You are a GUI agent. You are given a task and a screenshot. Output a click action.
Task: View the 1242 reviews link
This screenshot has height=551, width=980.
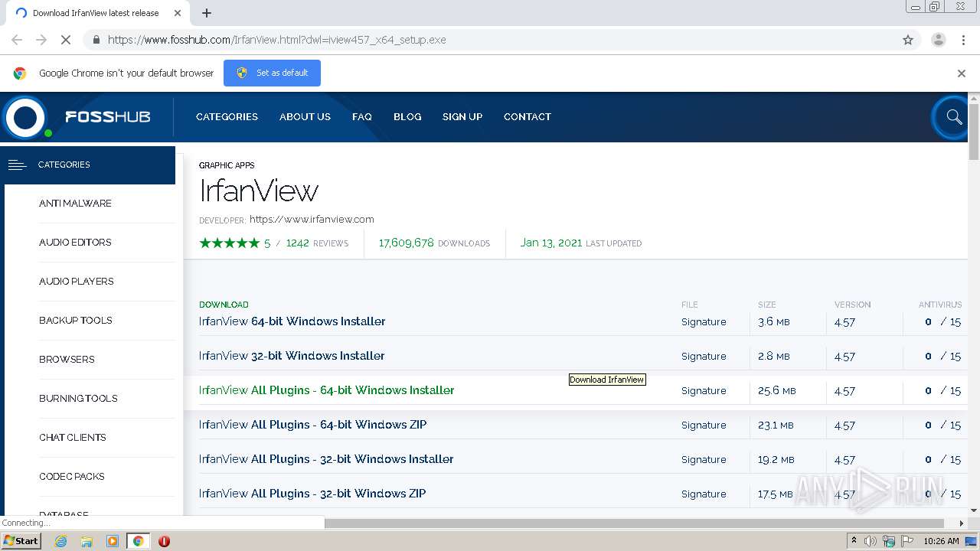317,243
